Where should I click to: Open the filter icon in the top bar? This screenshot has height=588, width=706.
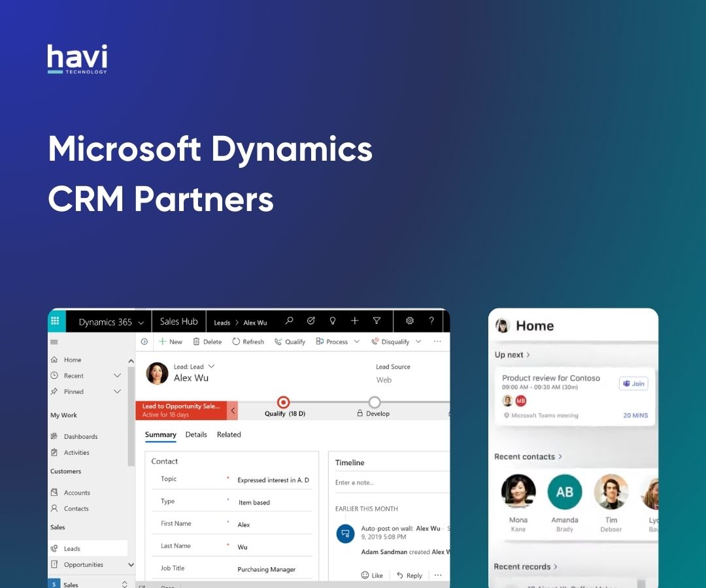click(377, 321)
